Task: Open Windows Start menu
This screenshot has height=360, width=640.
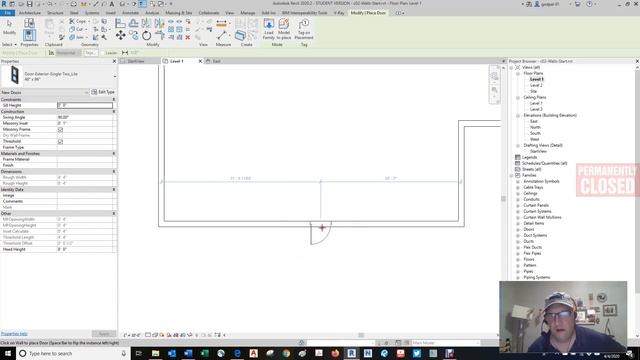Action: pos(7,353)
